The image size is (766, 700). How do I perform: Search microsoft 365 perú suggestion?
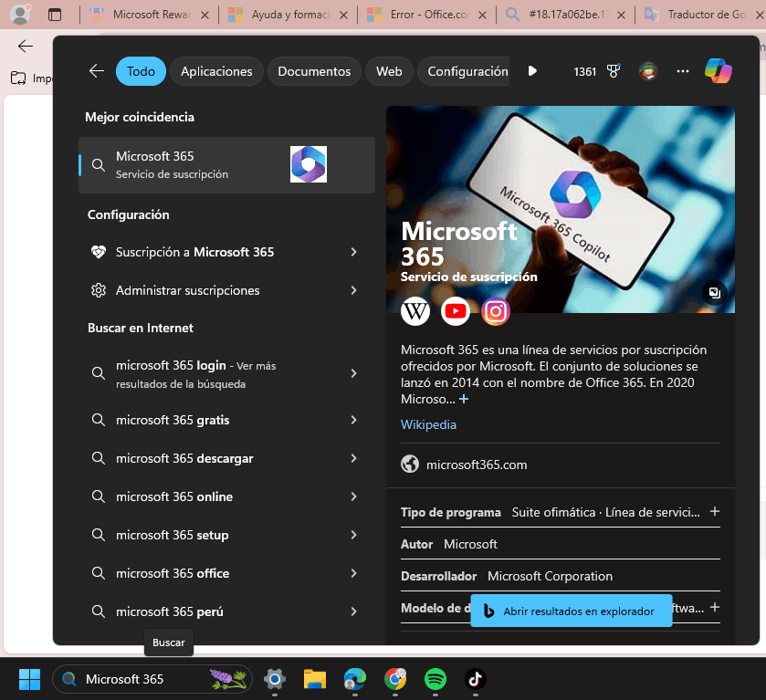(x=226, y=611)
